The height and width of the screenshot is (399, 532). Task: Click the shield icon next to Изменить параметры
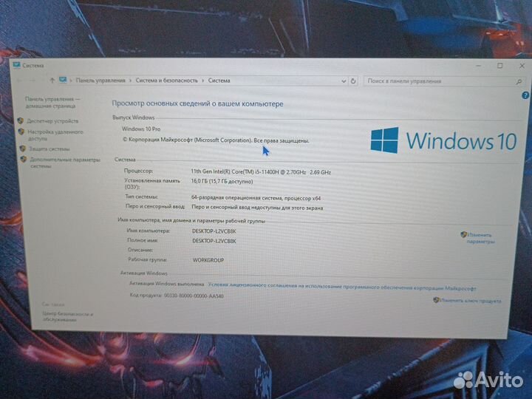point(463,235)
